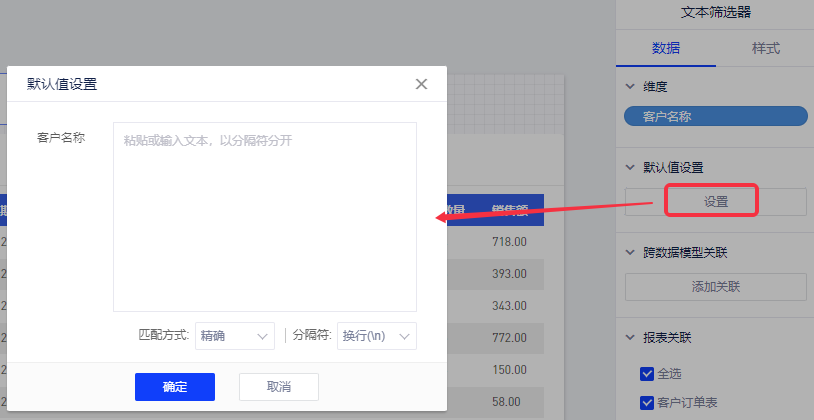This screenshot has width=814, height=420.
Task: Click the 客户名称 text input area
Action: pos(264,216)
